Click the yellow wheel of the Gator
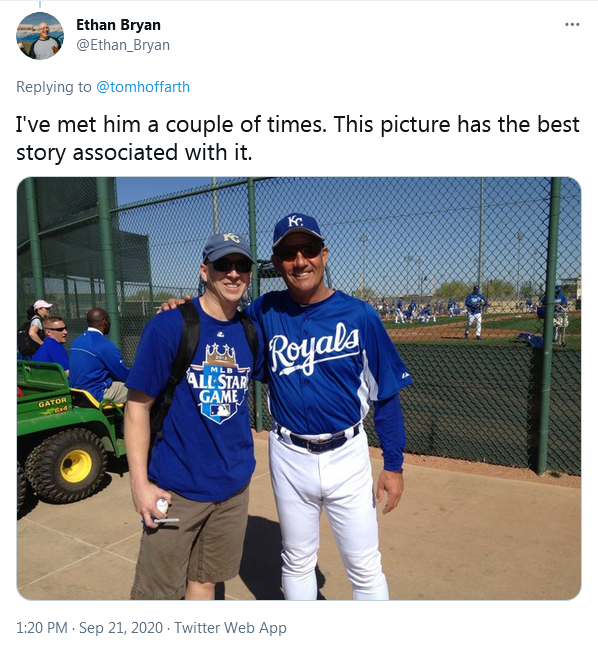This screenshot has width=598, height=648. [x=76, y=465]
